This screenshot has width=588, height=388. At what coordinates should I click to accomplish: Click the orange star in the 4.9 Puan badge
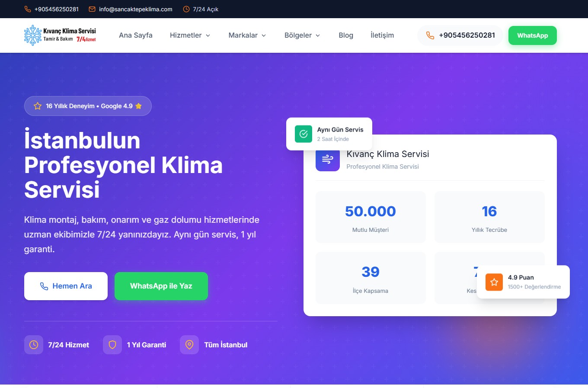[494, 282]
